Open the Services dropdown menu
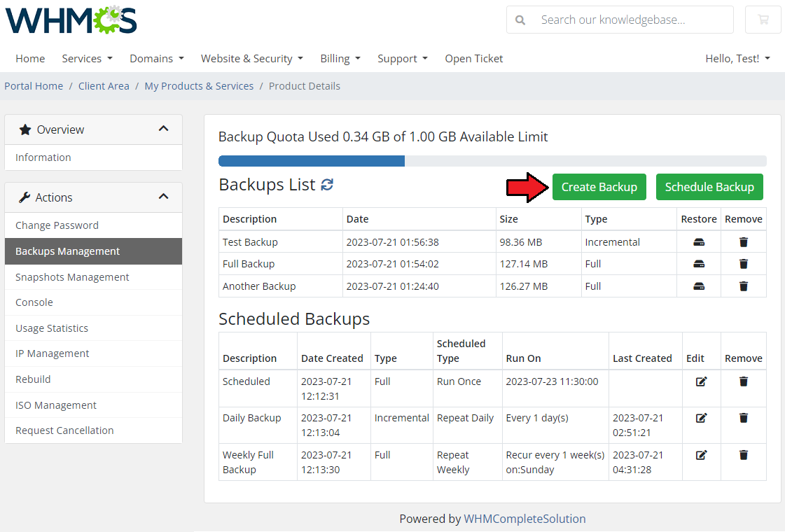The width and height of the screenshot is (785, 532). (87, 59)
